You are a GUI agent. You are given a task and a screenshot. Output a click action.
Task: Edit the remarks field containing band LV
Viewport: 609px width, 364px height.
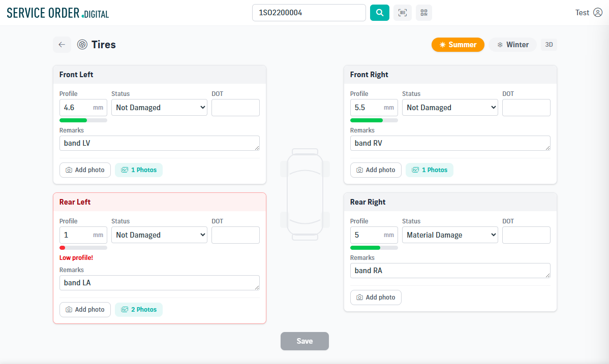click(x=159, y=143)
